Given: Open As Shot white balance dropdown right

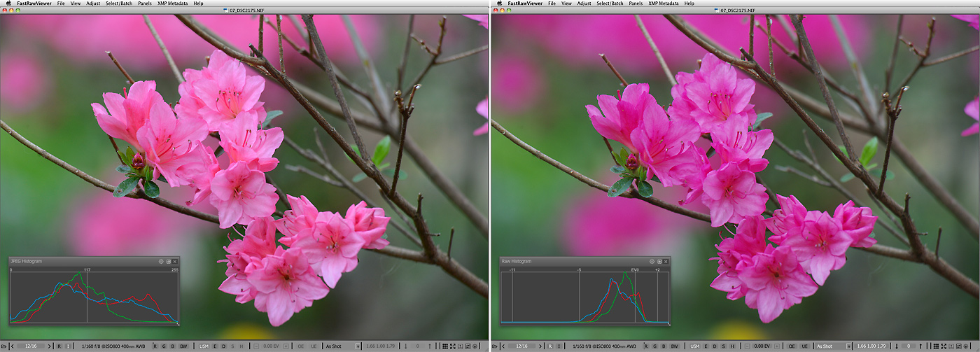Looking at the screenshot, I should coord(848,346).
